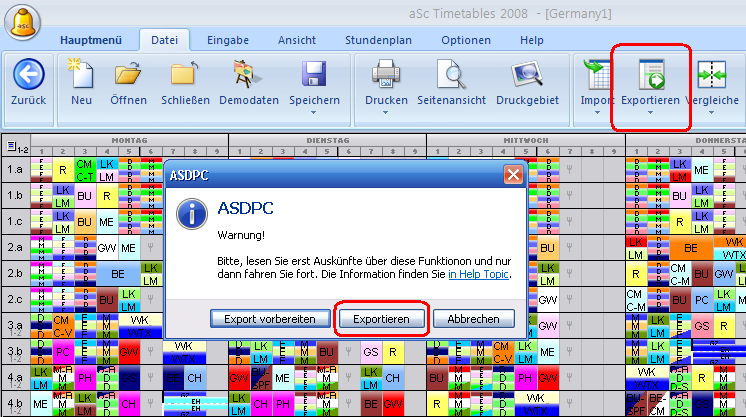Select class row header 2.c
746x417 pixels.
point(15,299)
